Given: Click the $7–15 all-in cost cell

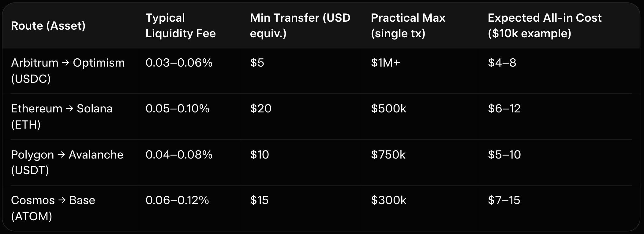Looking at the screenshot, I should 504,200.
